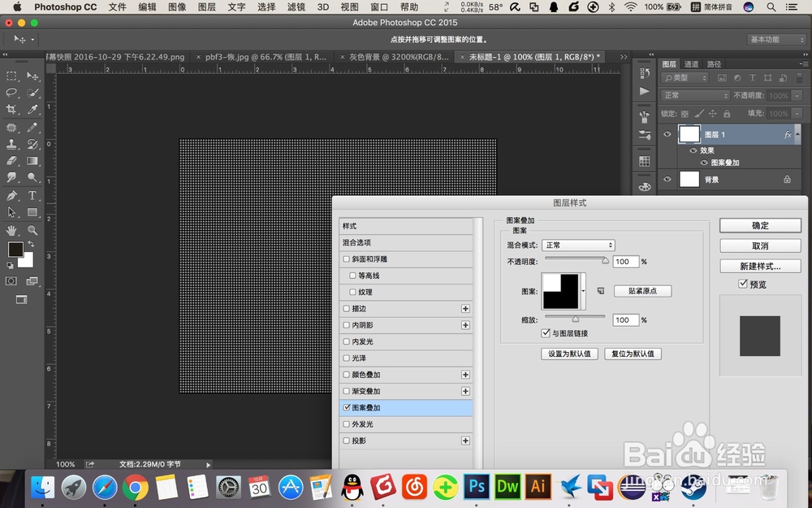
Task: Show more document tabs chevron
Action: (x=624, y=57)
